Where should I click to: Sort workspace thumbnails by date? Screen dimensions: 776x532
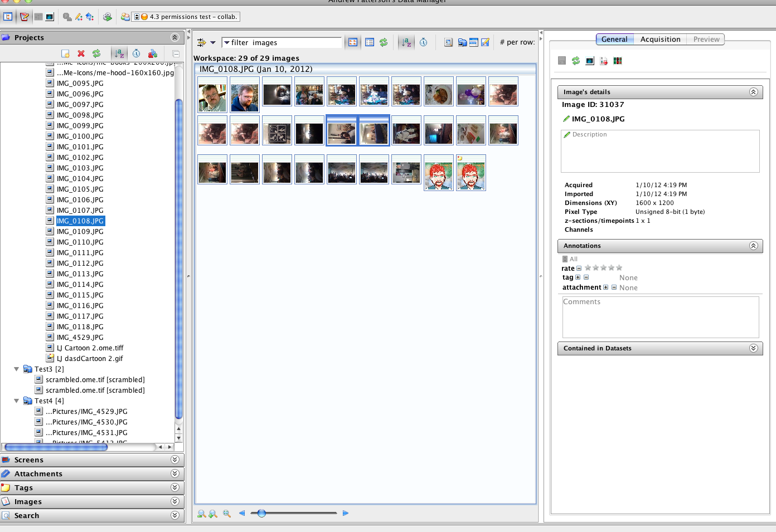click(424, 42)
